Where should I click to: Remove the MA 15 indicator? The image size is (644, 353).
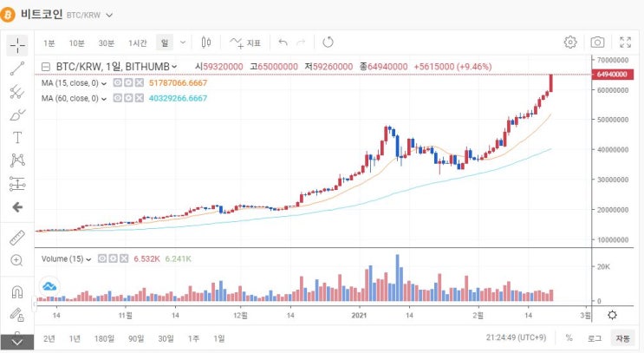click(x=140, y=82)
